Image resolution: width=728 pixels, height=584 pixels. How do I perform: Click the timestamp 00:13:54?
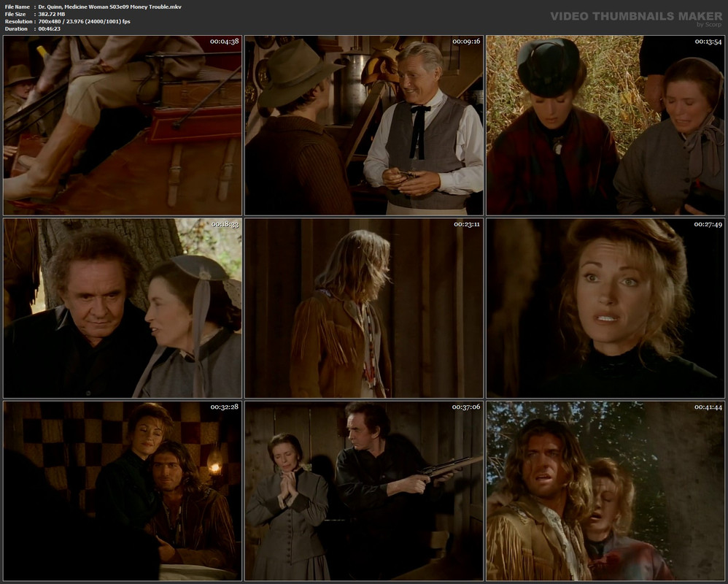708,42
